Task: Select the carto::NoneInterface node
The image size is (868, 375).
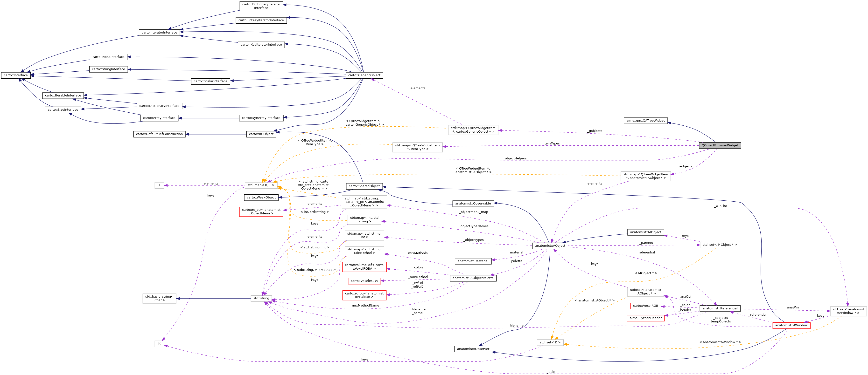Action: (109, 57)
